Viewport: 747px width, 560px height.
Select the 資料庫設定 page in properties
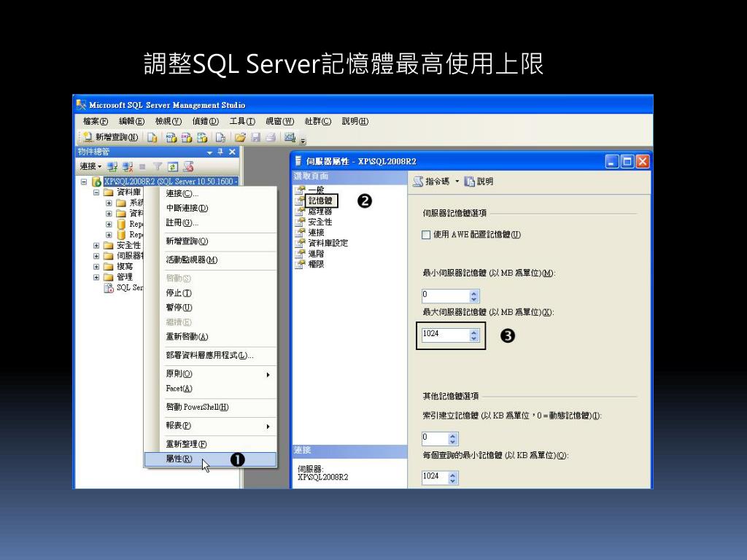(x=328, y=243)
